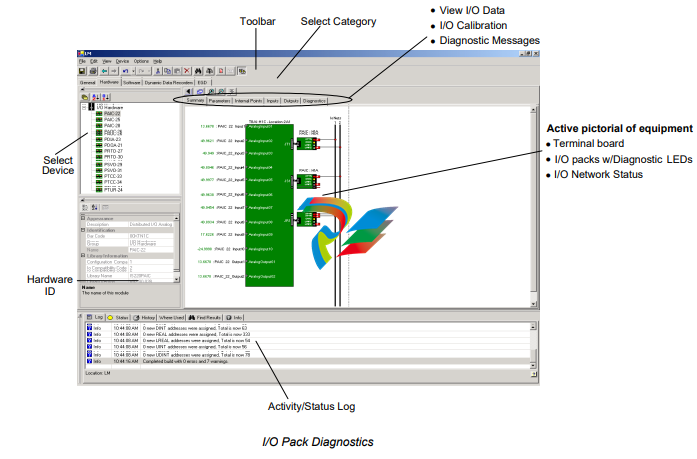Open the EGD tab
Screen dimensions: 697x459
point(202,83)
